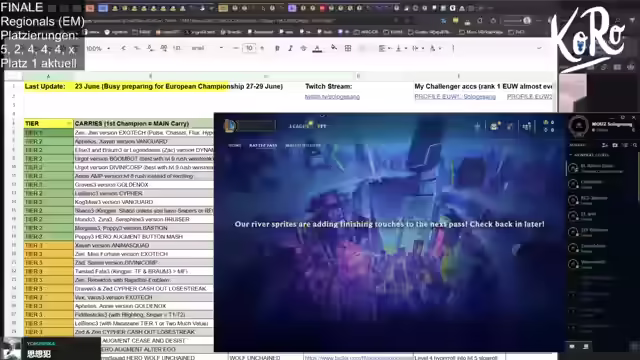Select the 'Twisted Fate3' row cell
The height and width of the screenshot is (360, 640).
(144, 271)
